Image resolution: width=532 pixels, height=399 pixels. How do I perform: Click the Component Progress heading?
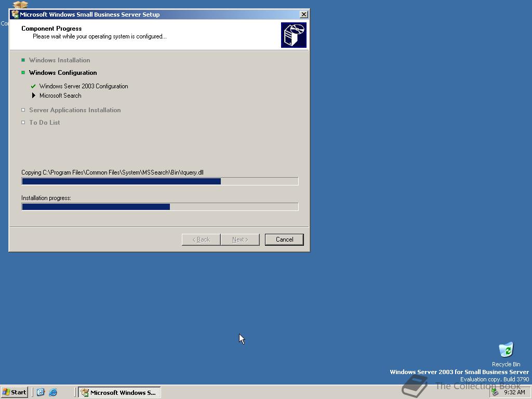click(x=51, y=29)
